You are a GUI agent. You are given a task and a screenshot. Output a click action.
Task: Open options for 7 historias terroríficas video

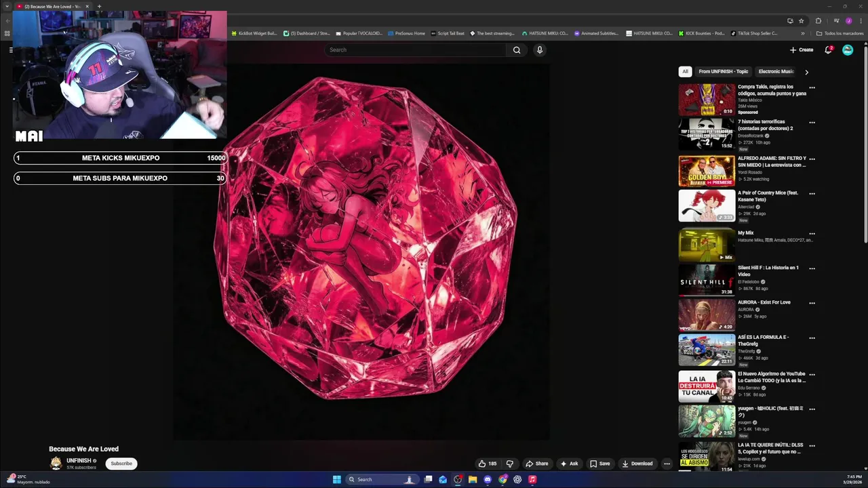[x=812, y=123]
